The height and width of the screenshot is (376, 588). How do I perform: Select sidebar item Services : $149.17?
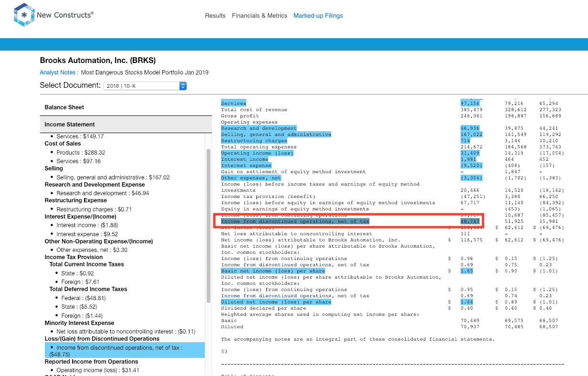[80, 136]
